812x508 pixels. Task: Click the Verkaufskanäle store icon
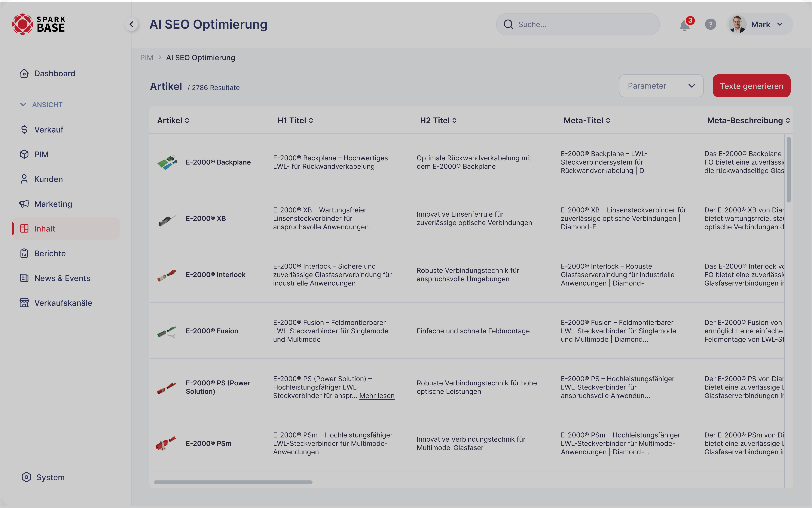point(24,303)
